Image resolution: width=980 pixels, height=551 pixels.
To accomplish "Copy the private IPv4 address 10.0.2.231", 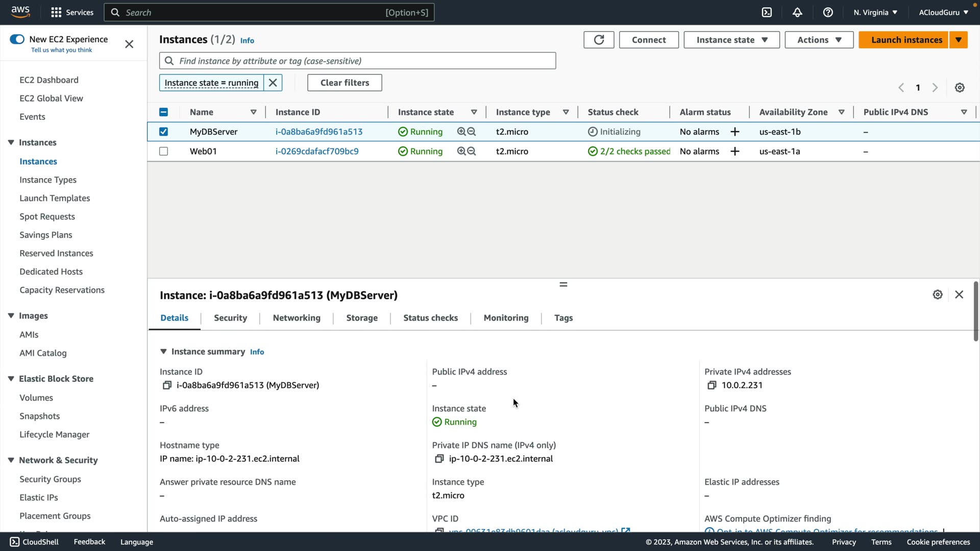I will click(x=712, y=385).
